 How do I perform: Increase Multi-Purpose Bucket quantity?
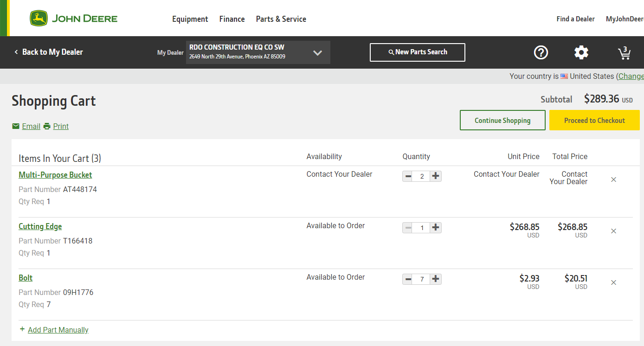coord(435,176)
